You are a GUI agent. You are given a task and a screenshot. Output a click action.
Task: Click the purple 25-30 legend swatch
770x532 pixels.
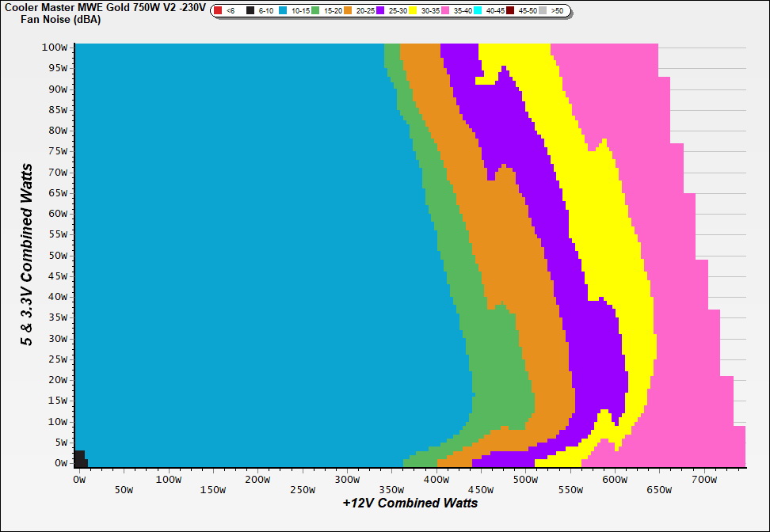380,11
